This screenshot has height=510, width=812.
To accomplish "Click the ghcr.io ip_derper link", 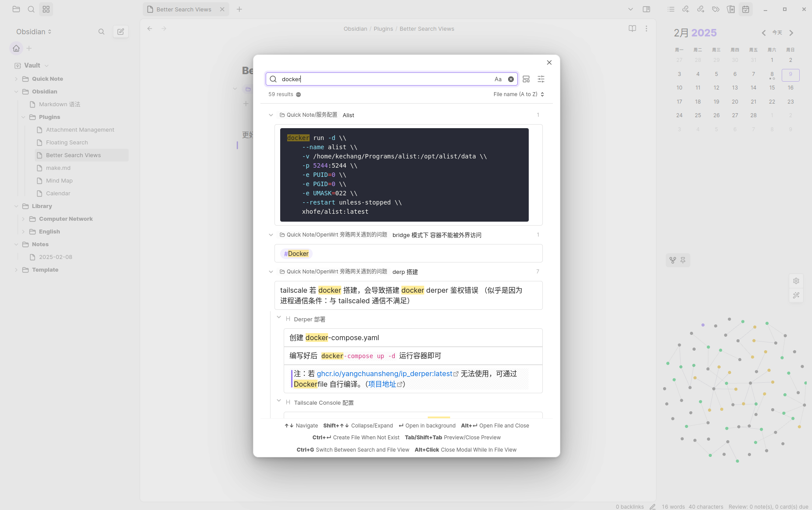I will (x=384, y=374).
